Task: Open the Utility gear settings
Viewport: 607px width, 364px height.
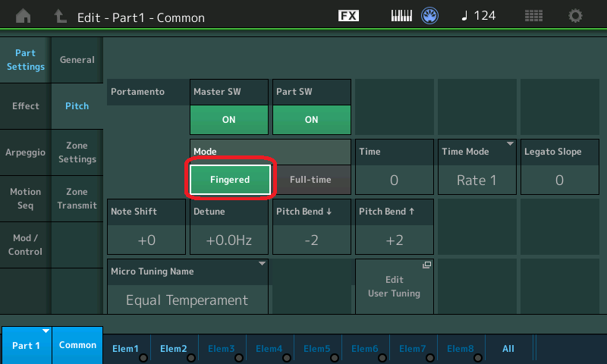Action: tap(576, 16)
